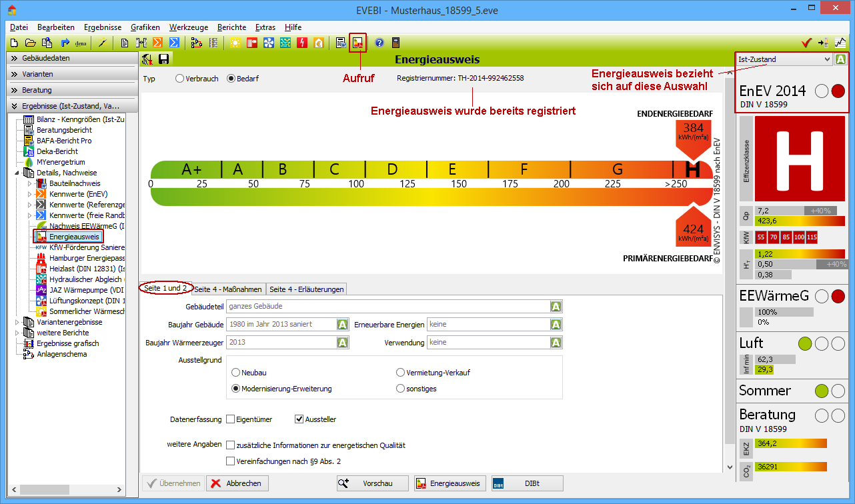Click the red checkmark icon
Viewport: 855px width, 504px height.
tap(806, 43)
